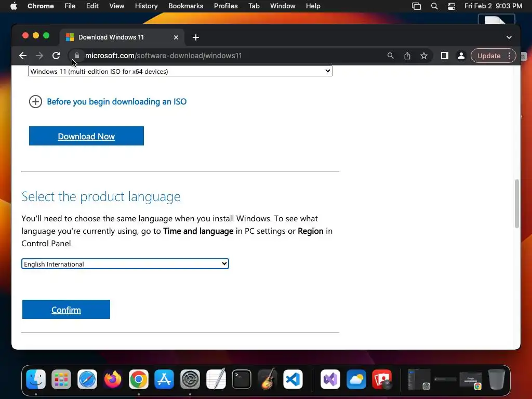
Task: Close the Download Windows 11 tab
Action: click(x=176, y=37)
